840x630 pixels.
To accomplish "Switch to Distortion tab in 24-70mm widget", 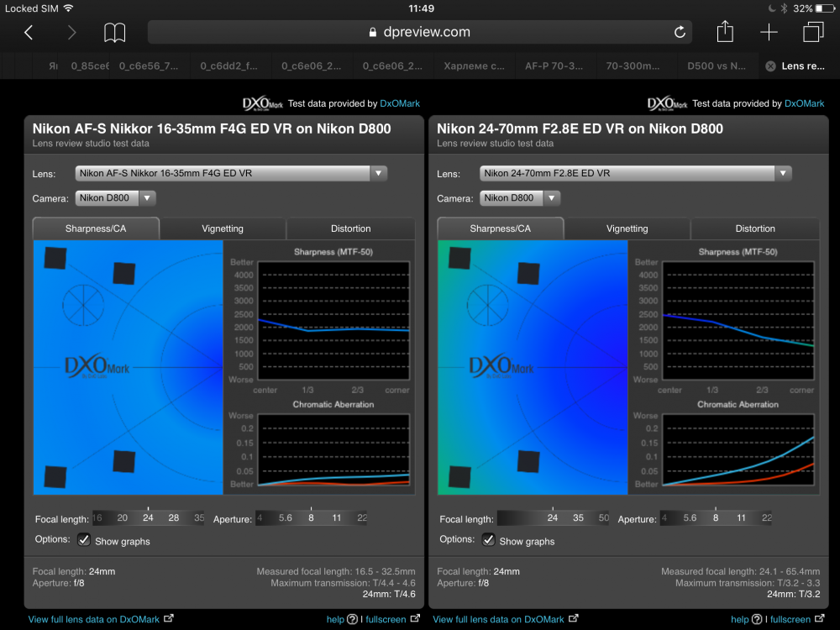I will (755, 228).
